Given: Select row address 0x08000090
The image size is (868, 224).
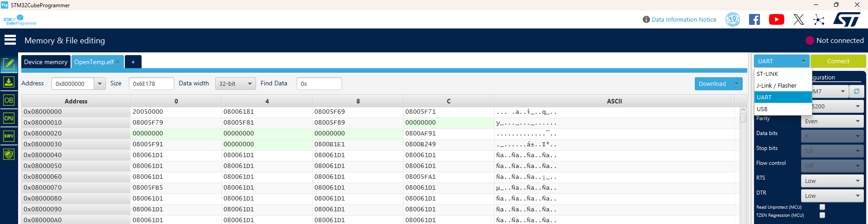Looking at the screenshot, I should coord(76,209).
